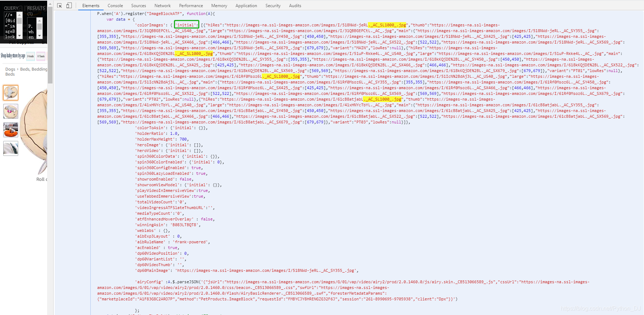Viewport: 644px width, 315px height.
Task: Click the 'dp60VariantList' code line
Action: (161, 259)
